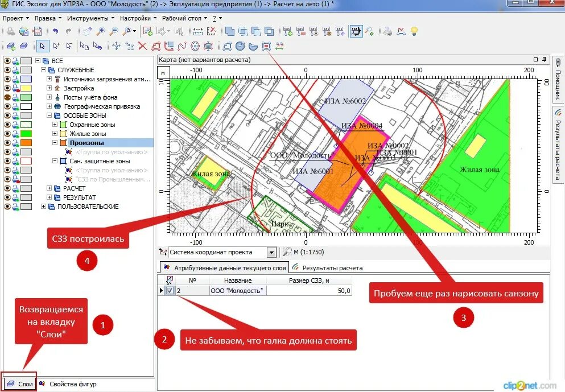Expand Источники загрязнения атм. node

pos(50,79)
